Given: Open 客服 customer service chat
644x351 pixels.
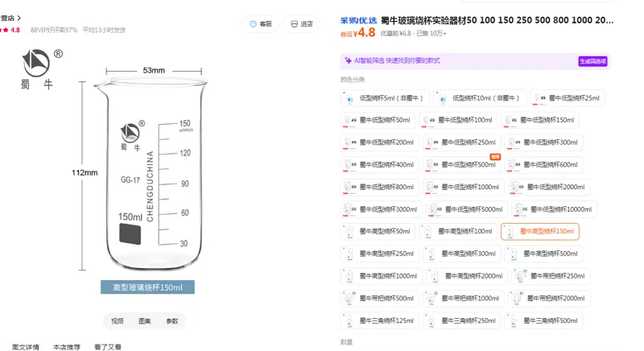Looking at the screenshot, I should click(261, 24).
